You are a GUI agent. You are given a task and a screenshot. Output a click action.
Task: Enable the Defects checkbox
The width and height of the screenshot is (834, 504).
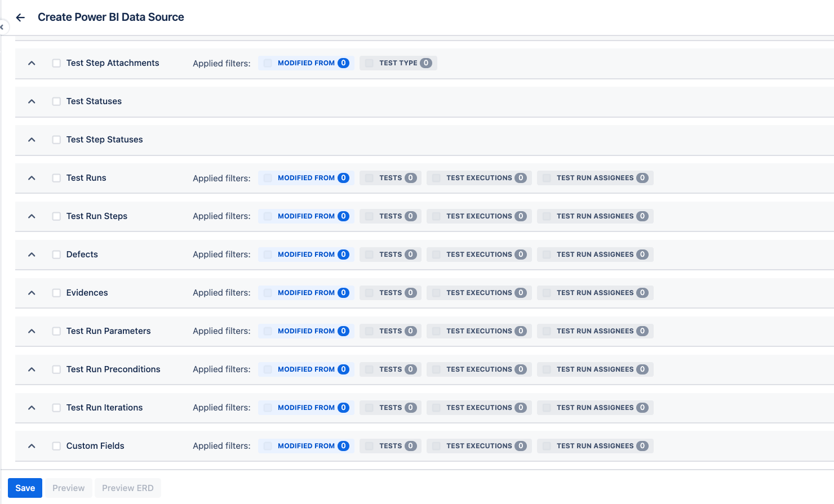[56, 254]
